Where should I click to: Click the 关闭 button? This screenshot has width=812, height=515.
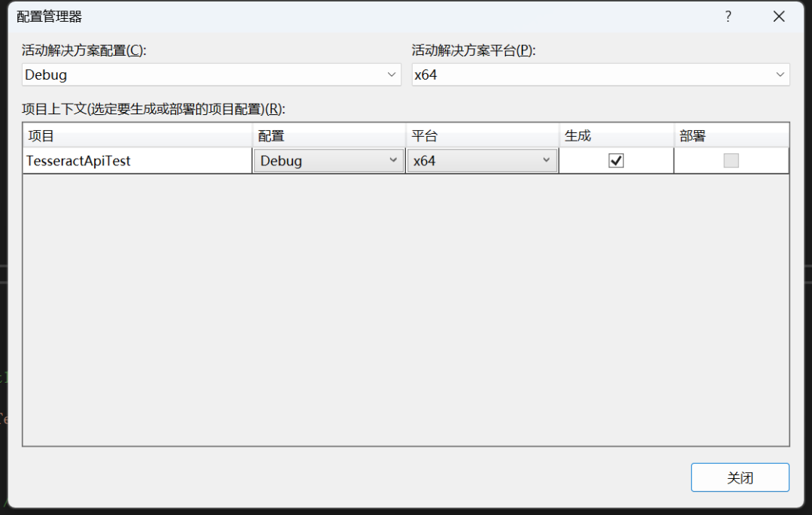click(x=740, y=477)
